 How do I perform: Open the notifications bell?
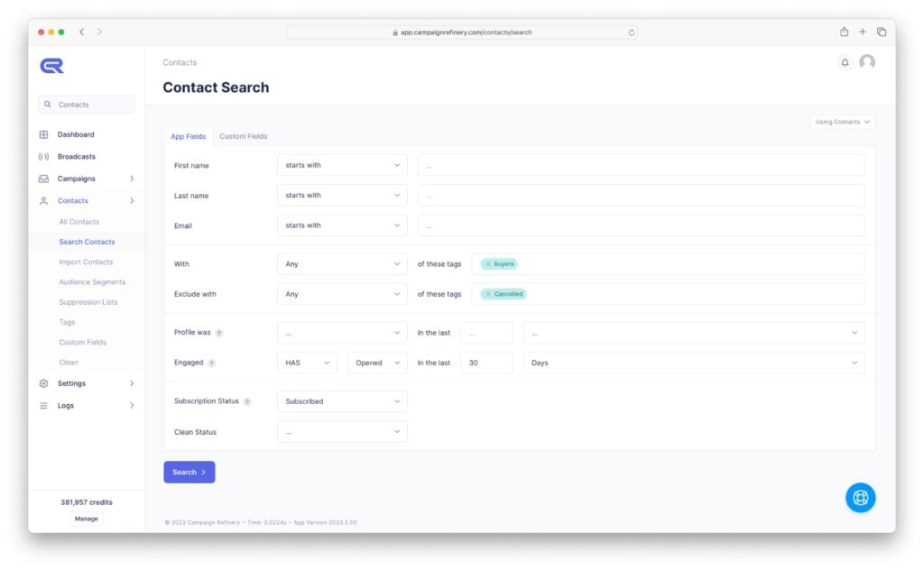pyautogui.click(x=845, y=62)
